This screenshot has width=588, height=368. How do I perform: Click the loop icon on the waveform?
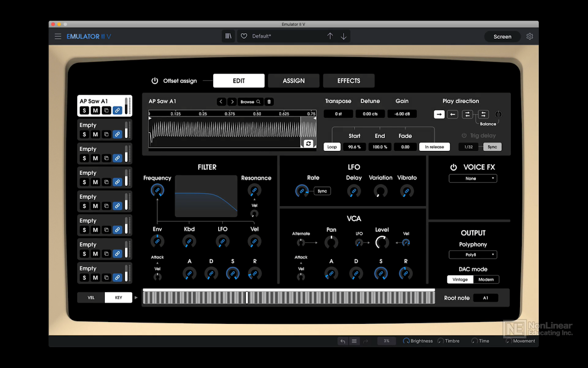[308, 144]
